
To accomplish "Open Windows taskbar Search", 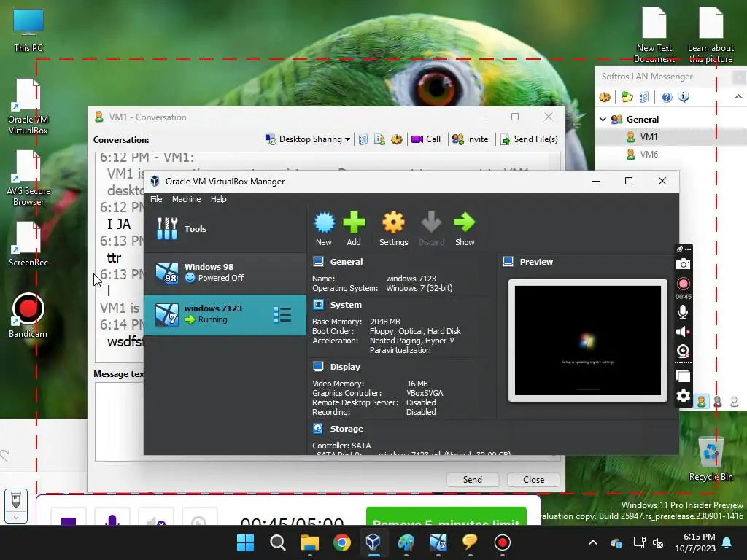I will point(278,542).
